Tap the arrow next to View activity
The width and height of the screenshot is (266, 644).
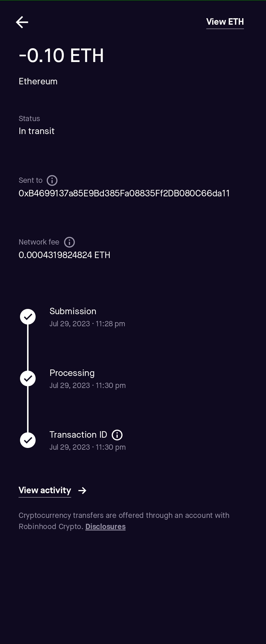coord(82,491)
